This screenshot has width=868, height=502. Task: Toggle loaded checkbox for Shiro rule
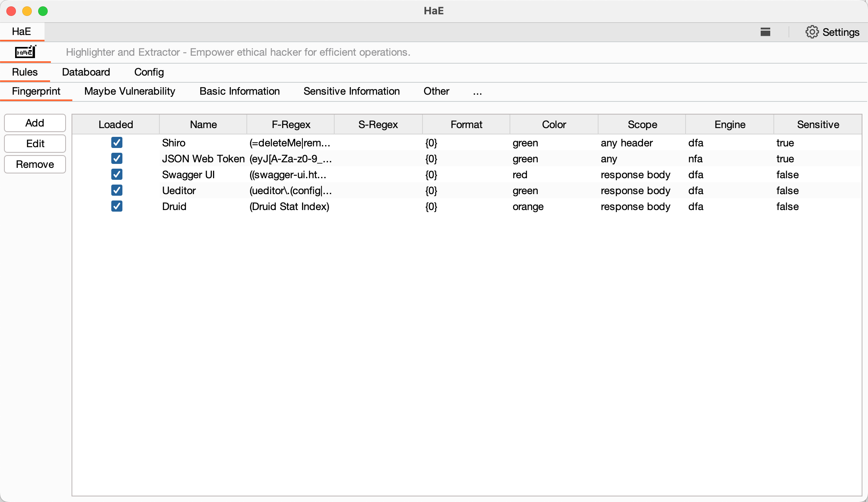(116, 142)
